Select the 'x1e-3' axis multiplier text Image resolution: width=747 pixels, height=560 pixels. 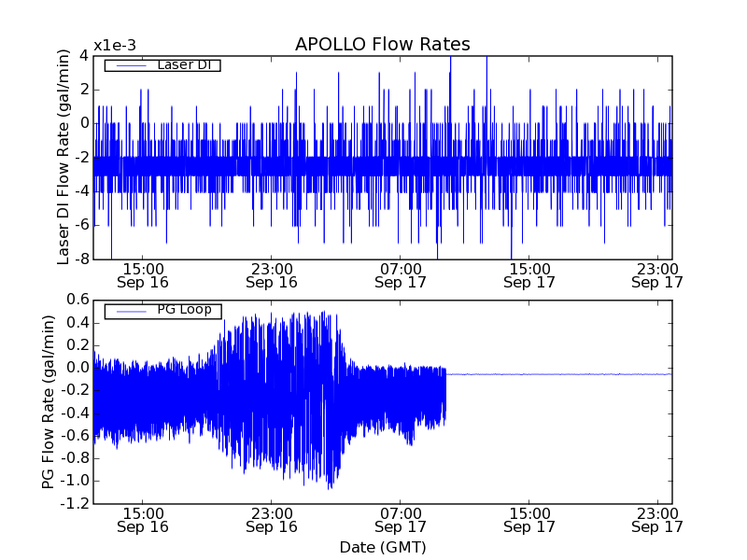tap(114, 46)
